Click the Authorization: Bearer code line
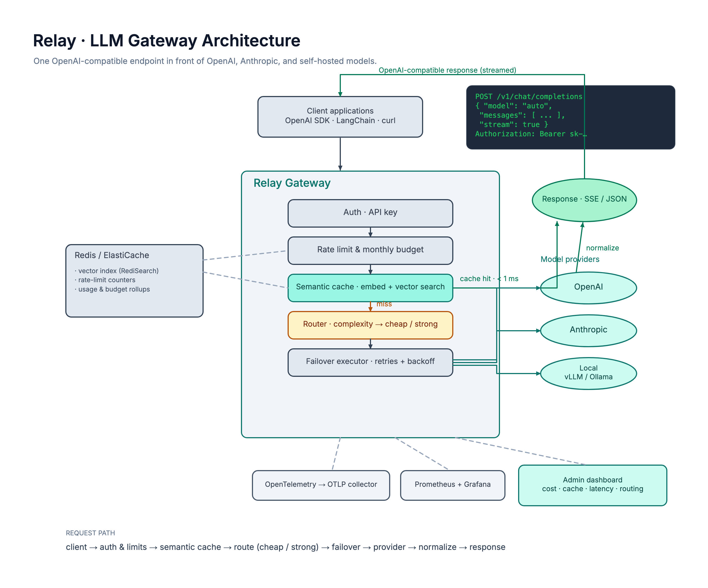708x588 pixels. [x=531, y=134]
